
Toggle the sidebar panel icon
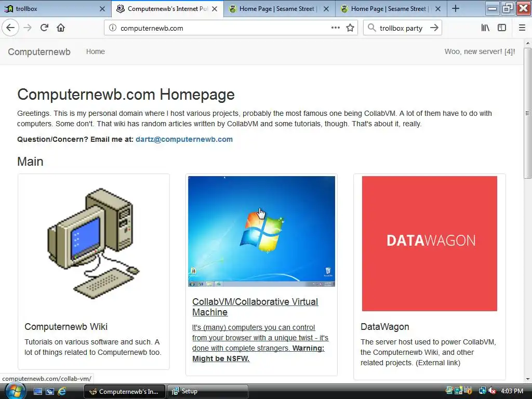pyautogui.click(x=502, y=28)
